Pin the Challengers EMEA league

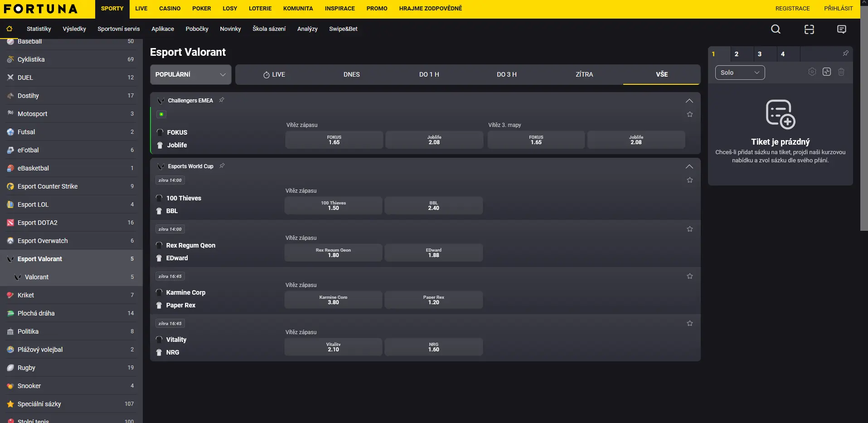(222, 100)
